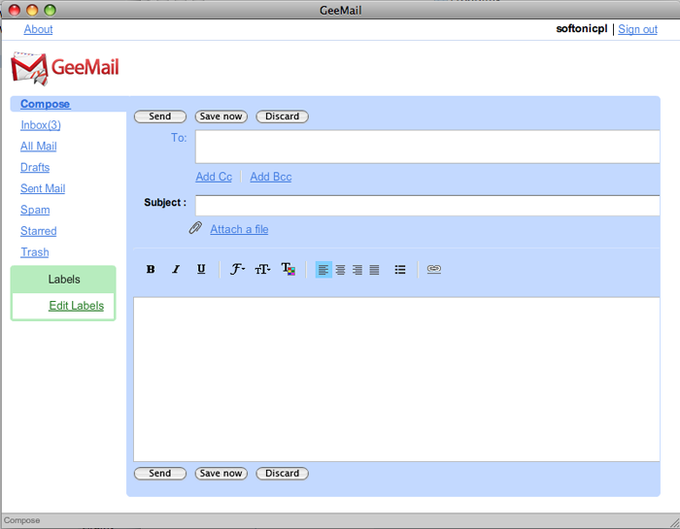Click the green zoom window button
The width and height of the screenshot is (680, 529).
tap(50, 10)
